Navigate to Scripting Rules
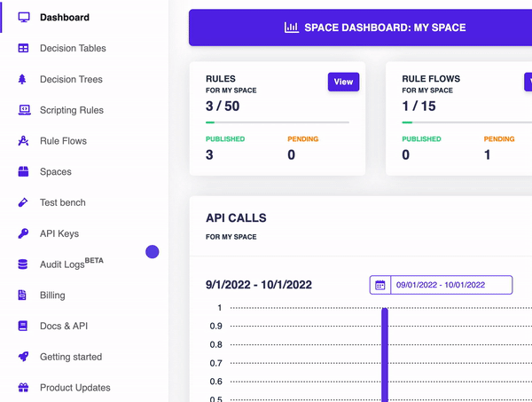The width and height of the screenshot is (532, 402). (72, 110)
